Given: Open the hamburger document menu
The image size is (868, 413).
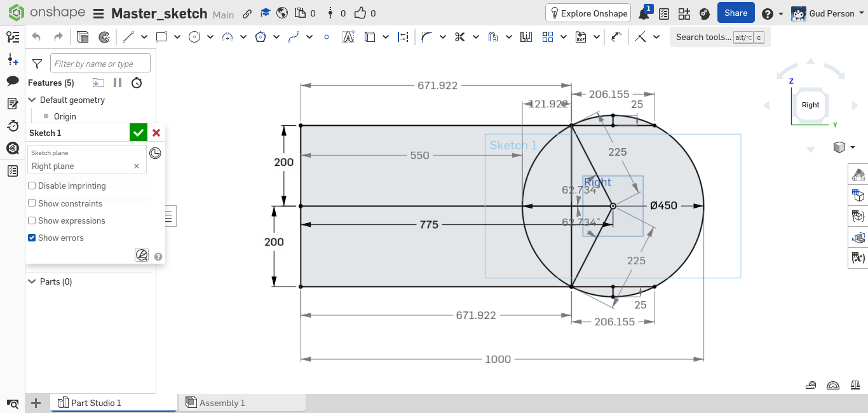Looking at the screenshot, I should tap(98, 13).
